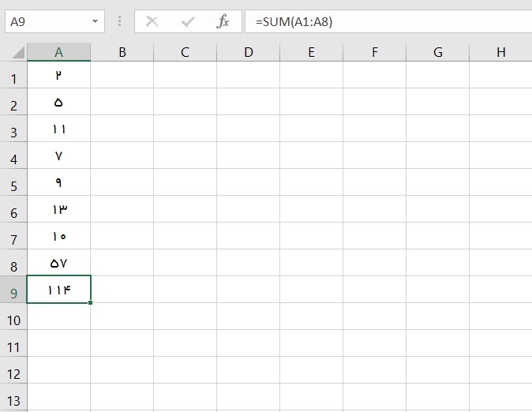Select column H header
Viewport: 532px width, 412px height.
point(500,52)
